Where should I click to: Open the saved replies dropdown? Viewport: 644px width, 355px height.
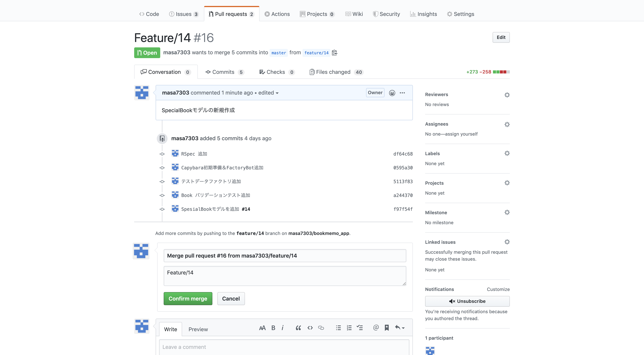400,328
